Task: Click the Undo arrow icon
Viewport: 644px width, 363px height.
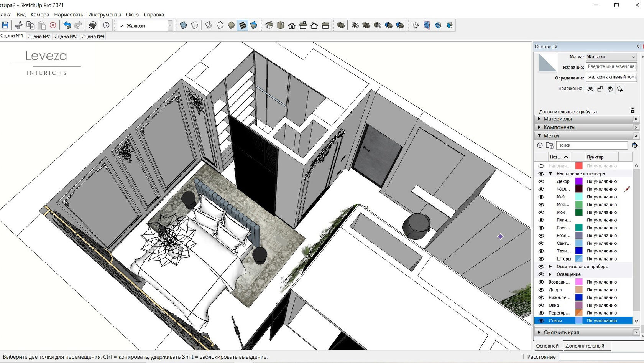Action: tap(67, 25)
